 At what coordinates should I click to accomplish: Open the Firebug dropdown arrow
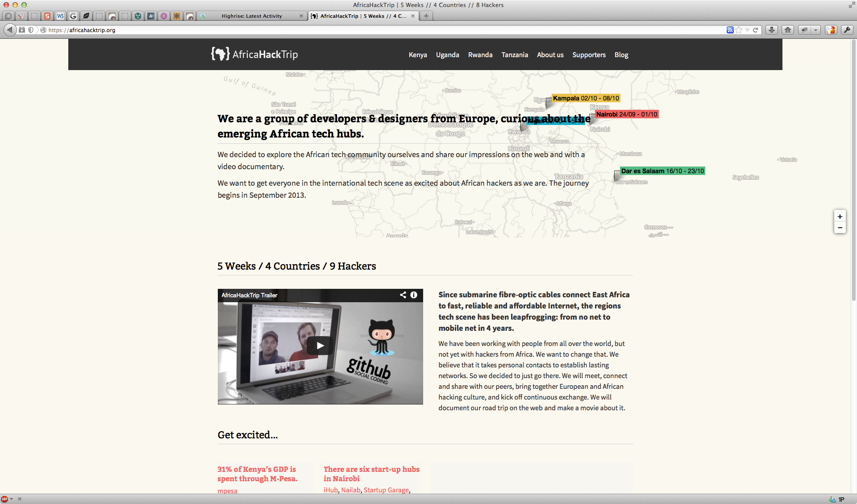(x=816, y=30)
